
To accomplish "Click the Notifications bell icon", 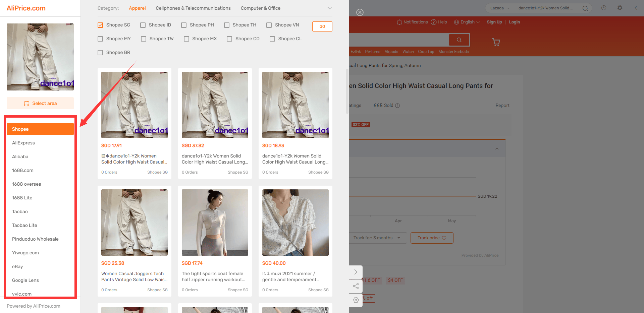I will click(399, 22).
